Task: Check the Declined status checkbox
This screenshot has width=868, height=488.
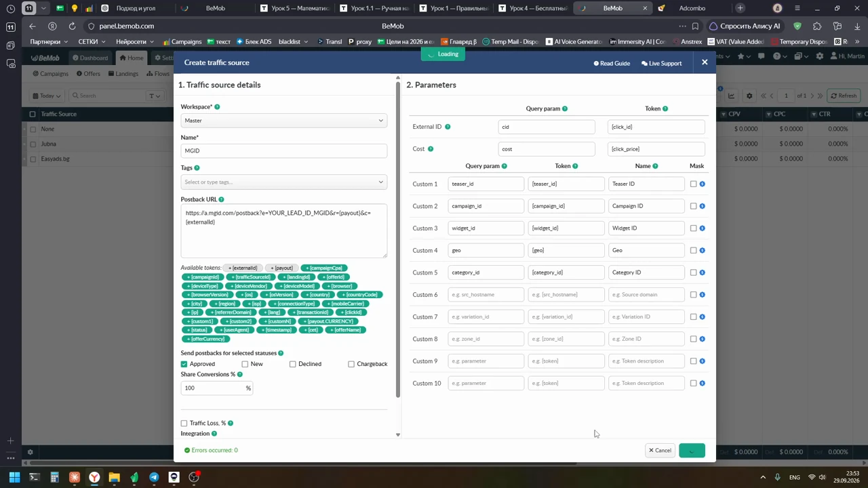Action: (293, 364)
